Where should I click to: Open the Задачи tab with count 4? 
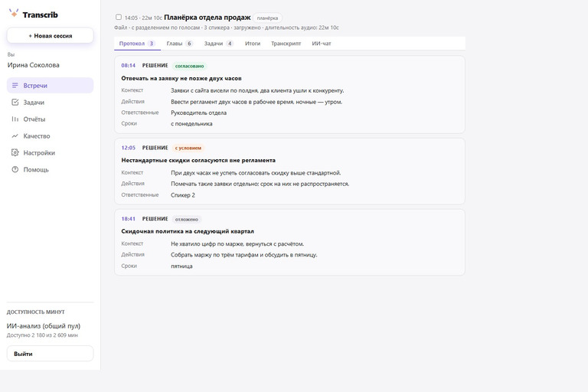click(x=219, y=44)
